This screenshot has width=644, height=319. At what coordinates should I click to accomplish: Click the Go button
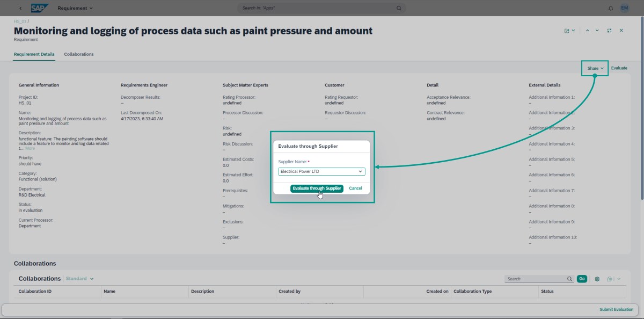coord(582,279)
